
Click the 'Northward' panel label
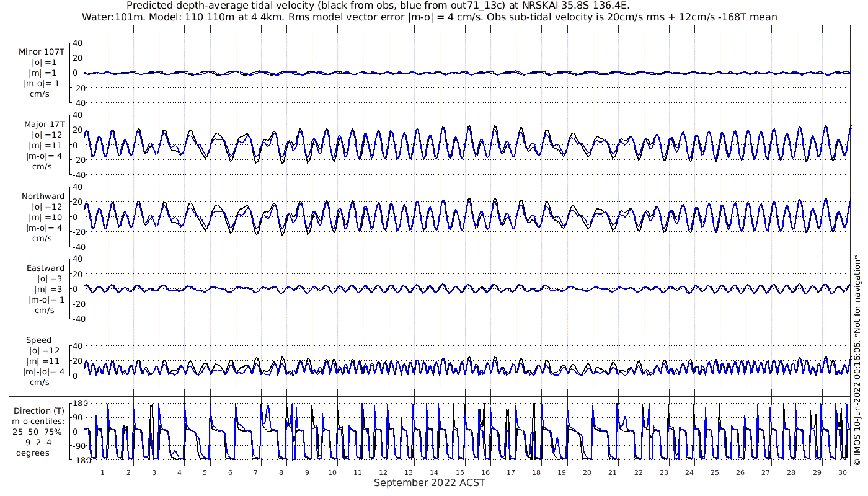tap(43, 196)
